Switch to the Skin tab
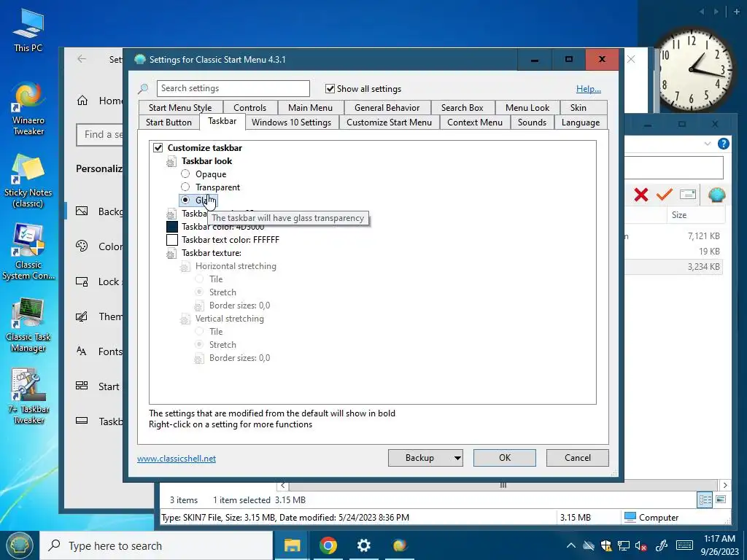 pos(578,108)
